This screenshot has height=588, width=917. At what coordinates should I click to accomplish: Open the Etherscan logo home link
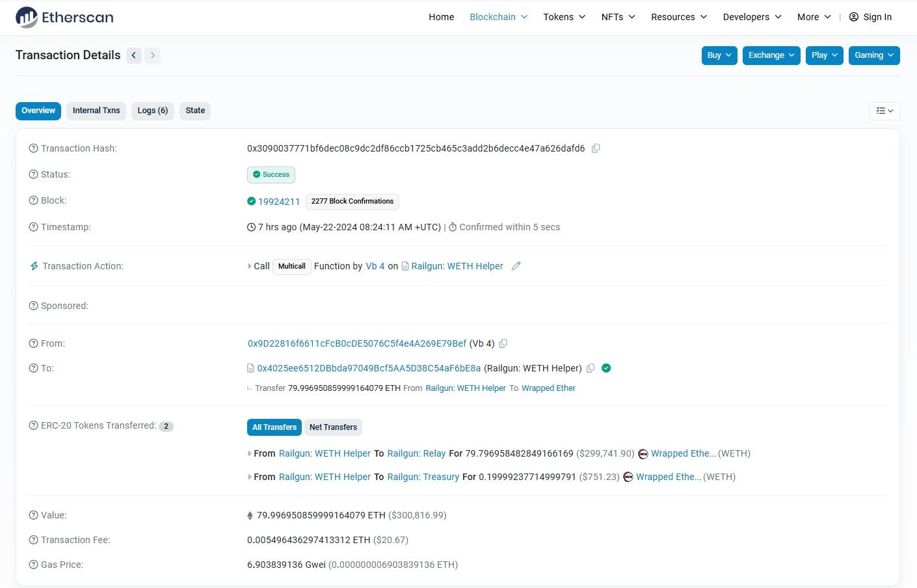tap(64, 18)
